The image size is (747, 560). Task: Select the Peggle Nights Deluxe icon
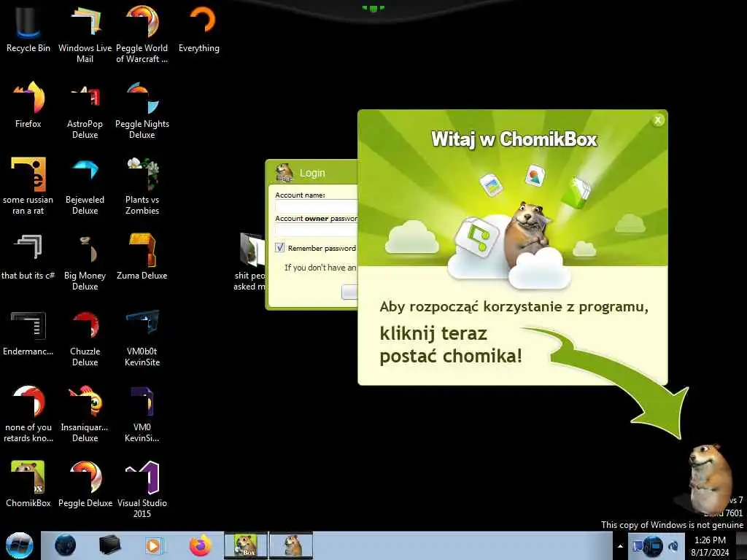click(x=142, y=111)
